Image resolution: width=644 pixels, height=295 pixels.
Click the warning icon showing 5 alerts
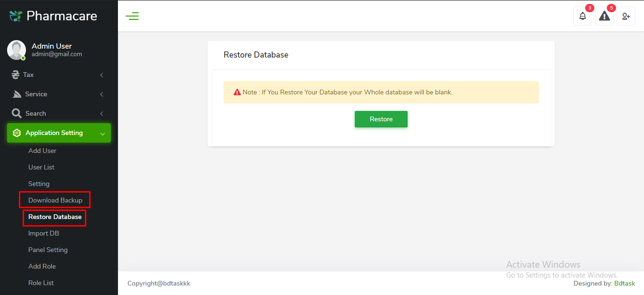tap(604, 16)
